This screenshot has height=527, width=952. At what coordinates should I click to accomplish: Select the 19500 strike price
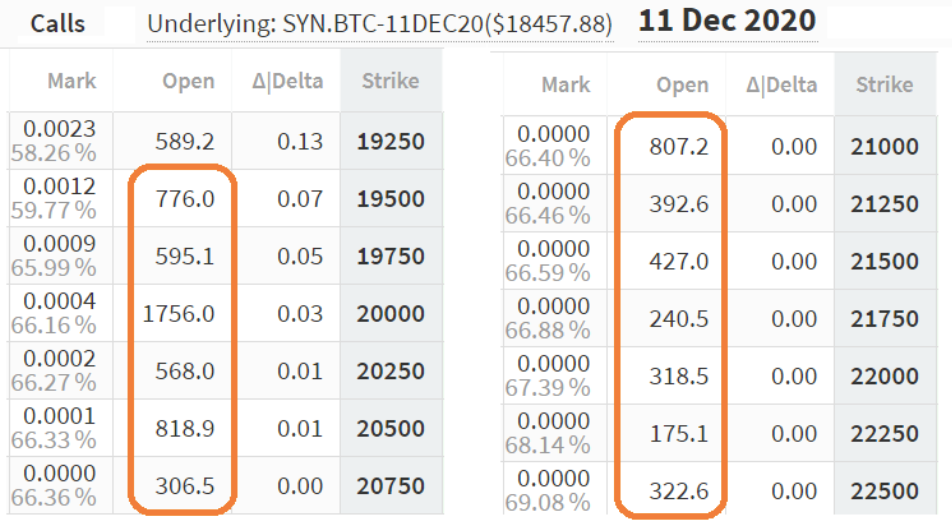pyautogui.click(x=390, y=199)
